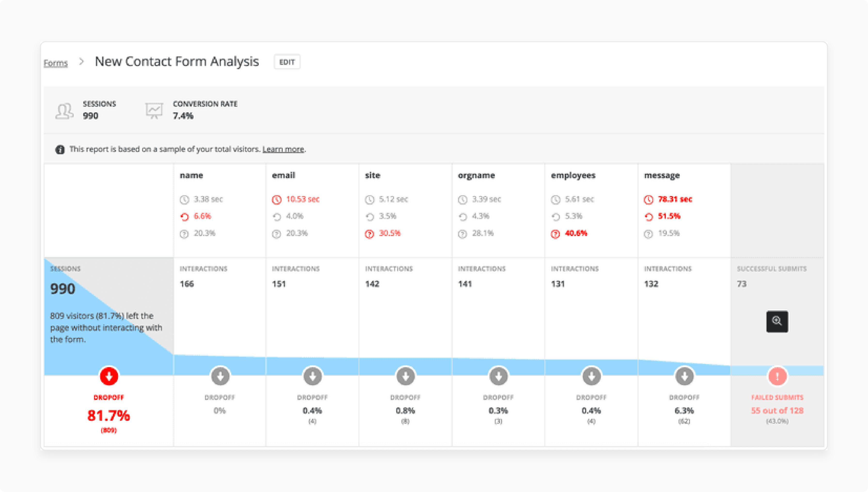
Task: Click the New Contact Form Analysis title
Action: click(x=177, y=62)
